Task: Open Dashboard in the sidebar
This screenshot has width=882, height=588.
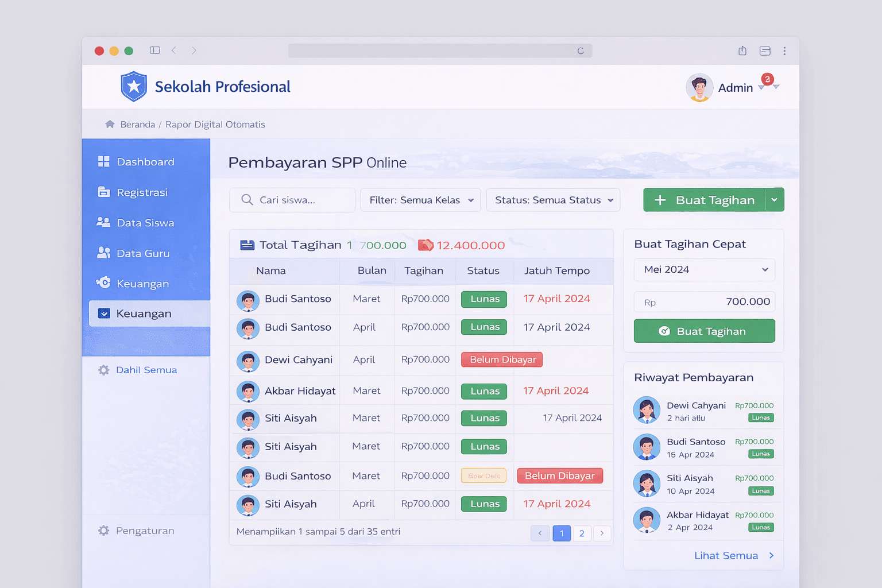Action: pyautogui.click(x=145, y=162)
